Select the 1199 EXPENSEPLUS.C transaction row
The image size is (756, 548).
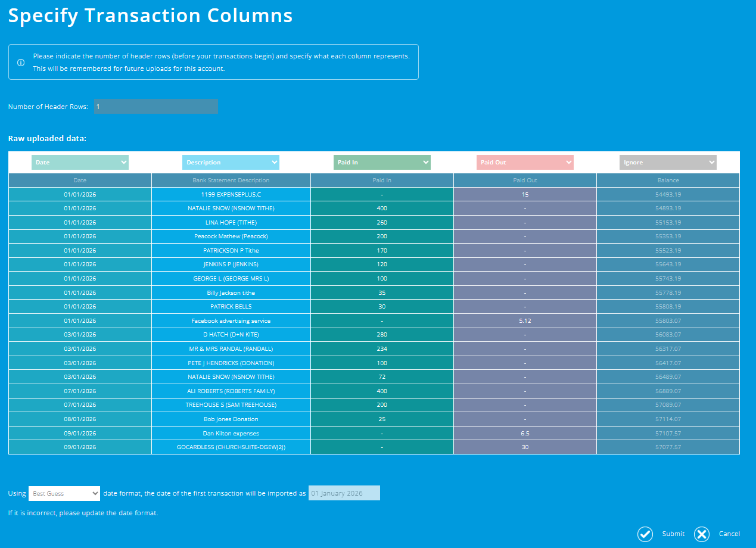pos(231,194)
